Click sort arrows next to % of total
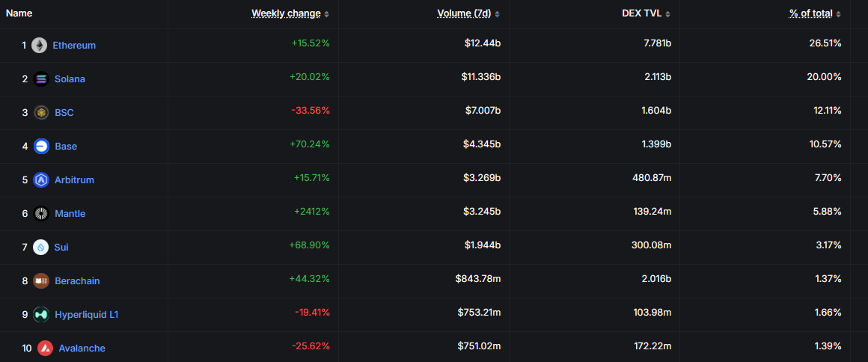The height and width of the screenshot is (362, 868). pyautogui.click(x=838, y=14)
